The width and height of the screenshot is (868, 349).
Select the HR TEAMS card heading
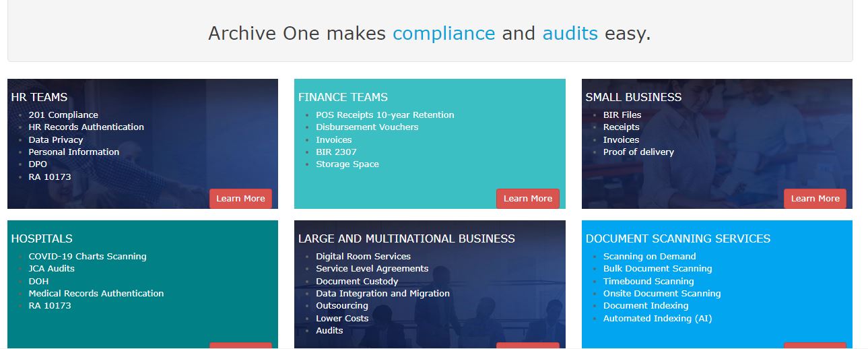coord(39,97)
